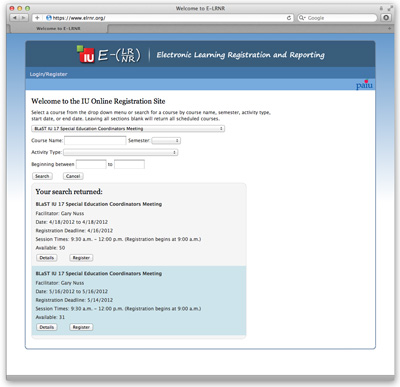Click the Cancel button

tap(73, 176)
